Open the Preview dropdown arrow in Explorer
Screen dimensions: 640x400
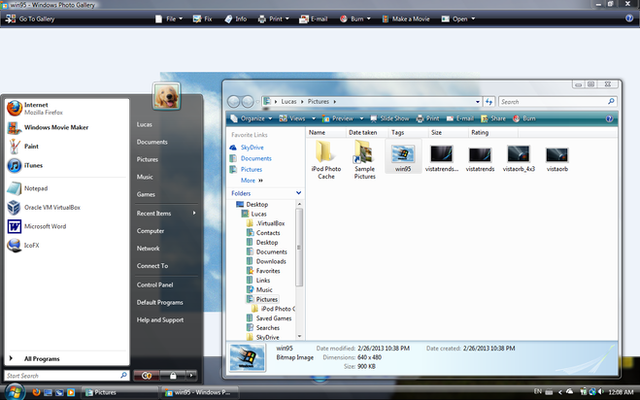coord(361,119)
